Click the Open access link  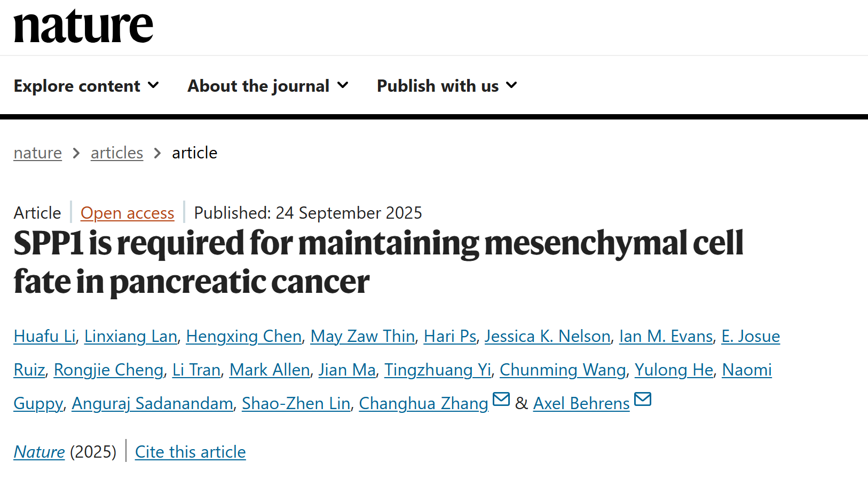[x=127, y=213]
